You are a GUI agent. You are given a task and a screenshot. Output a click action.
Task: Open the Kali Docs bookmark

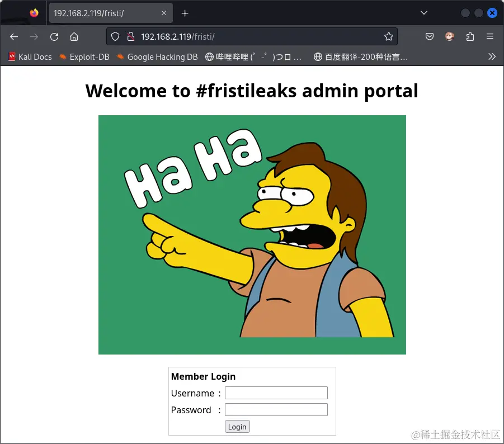30,57
